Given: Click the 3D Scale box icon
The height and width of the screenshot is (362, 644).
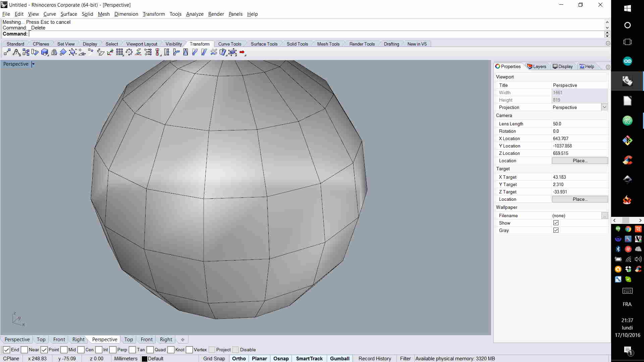Looking at the screenshot, I should (45, 52).
